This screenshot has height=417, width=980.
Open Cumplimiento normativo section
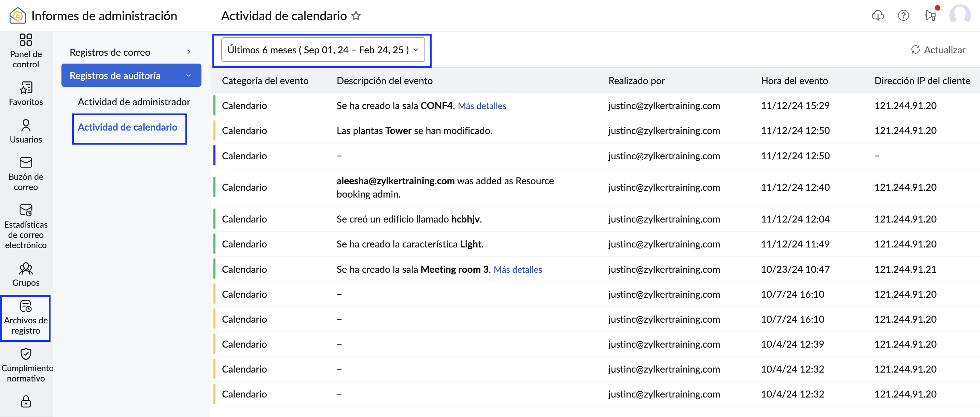pos(26,365)
